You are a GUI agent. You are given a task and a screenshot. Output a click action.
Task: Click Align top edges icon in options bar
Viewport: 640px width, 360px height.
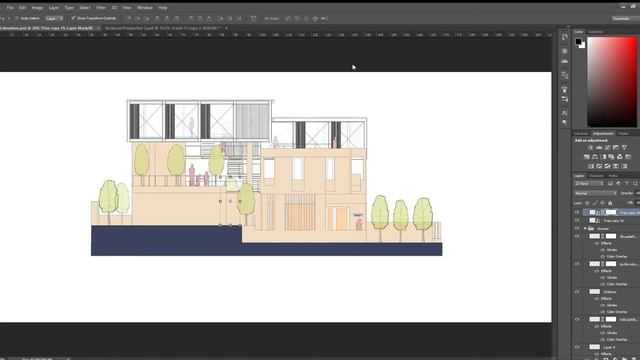click(x=129, y=18)
